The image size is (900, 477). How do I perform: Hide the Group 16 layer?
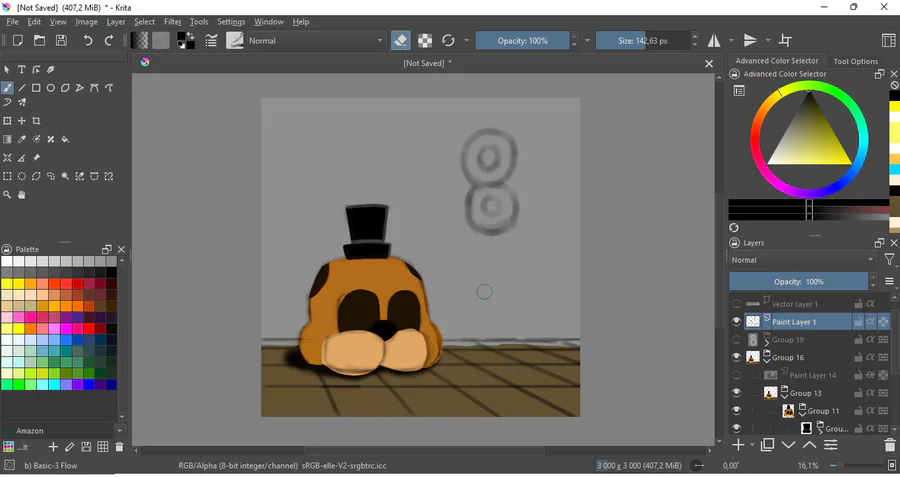(736, 358)
